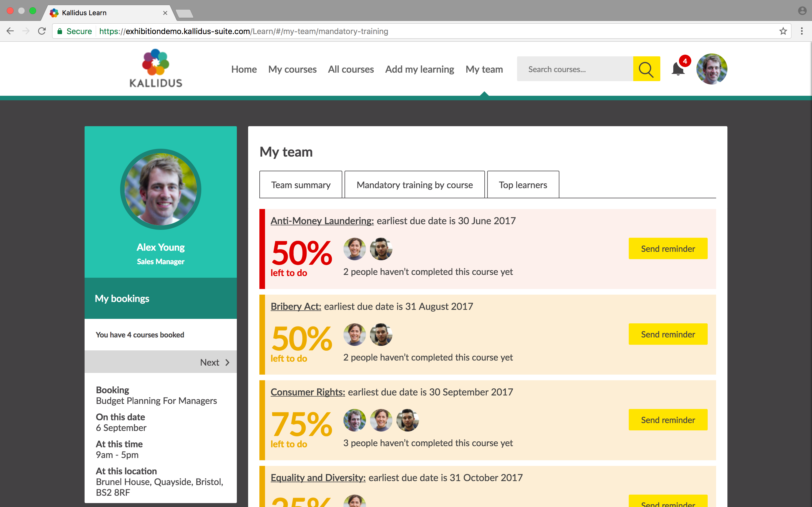Screen dimensions: 812x507
Task: Select the Top learners tab
Action: coord(523,185)
